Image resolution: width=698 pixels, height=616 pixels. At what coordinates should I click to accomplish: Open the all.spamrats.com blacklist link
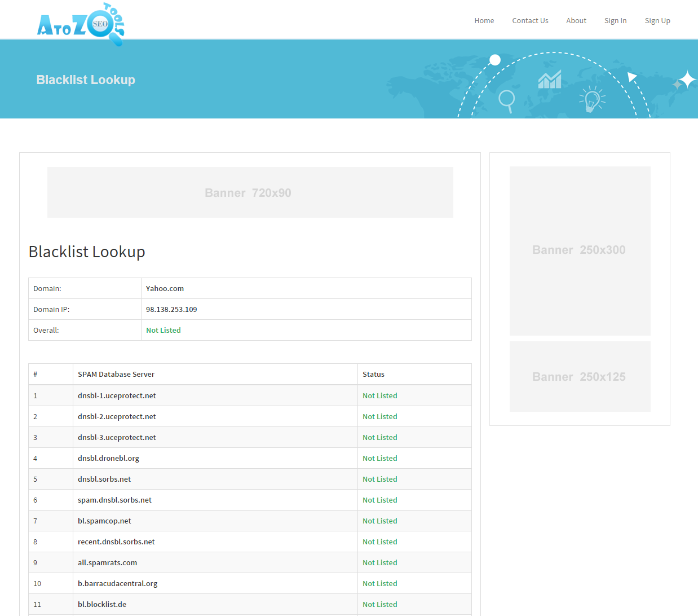point(107,562)
